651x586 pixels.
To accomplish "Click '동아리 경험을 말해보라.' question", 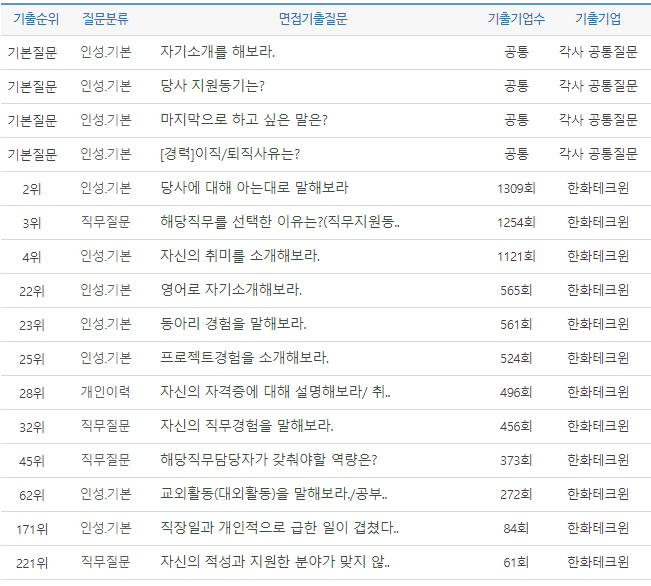I will pos(233,324).
